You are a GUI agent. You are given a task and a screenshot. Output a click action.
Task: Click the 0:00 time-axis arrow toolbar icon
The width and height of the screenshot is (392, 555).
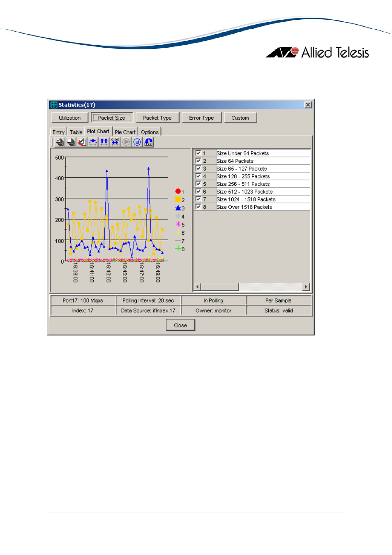[115, 142]
